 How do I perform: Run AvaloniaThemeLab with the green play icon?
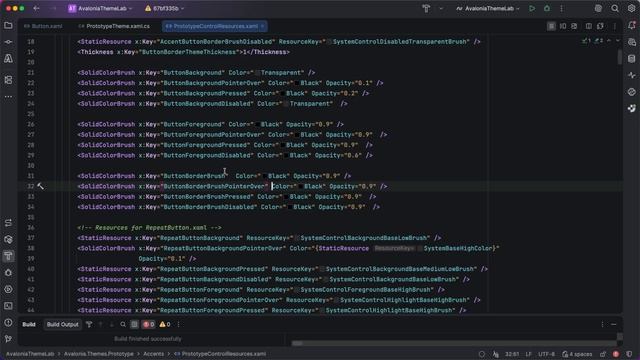tap(532, 9)
